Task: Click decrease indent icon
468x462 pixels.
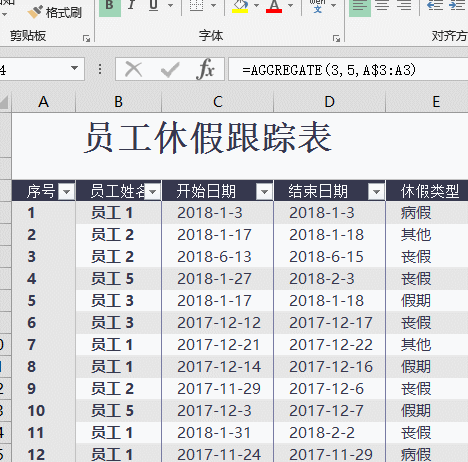Action: (435, 6)
